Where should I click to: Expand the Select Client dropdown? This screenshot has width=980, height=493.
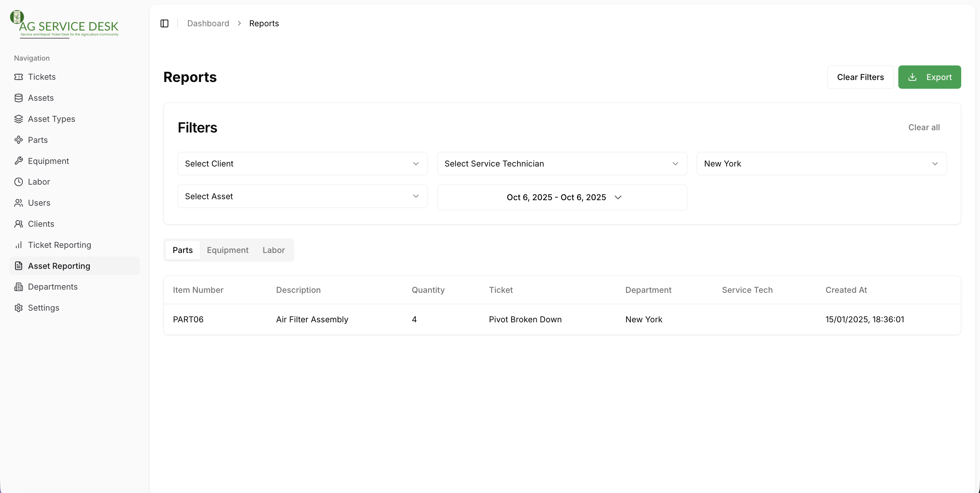tap(302, 164)
